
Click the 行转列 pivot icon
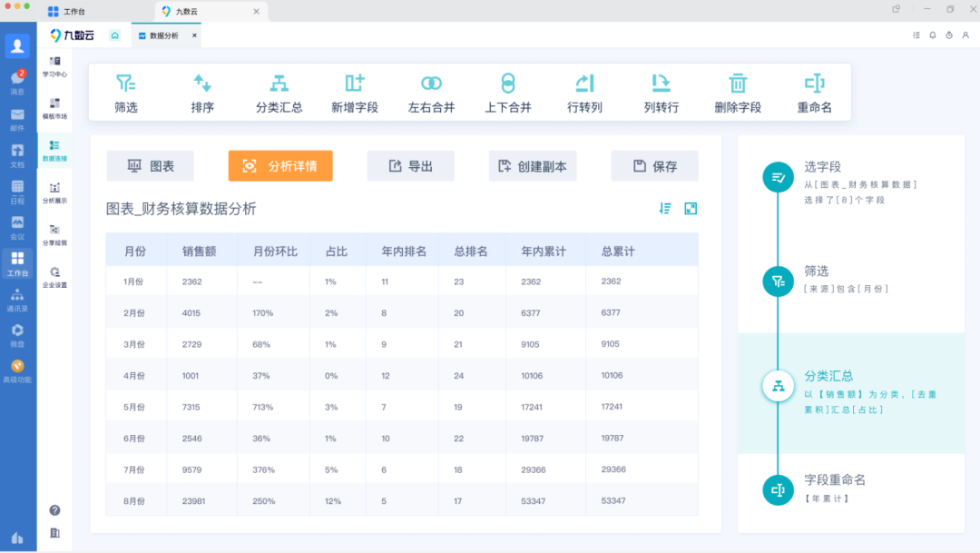pos(584,84)
